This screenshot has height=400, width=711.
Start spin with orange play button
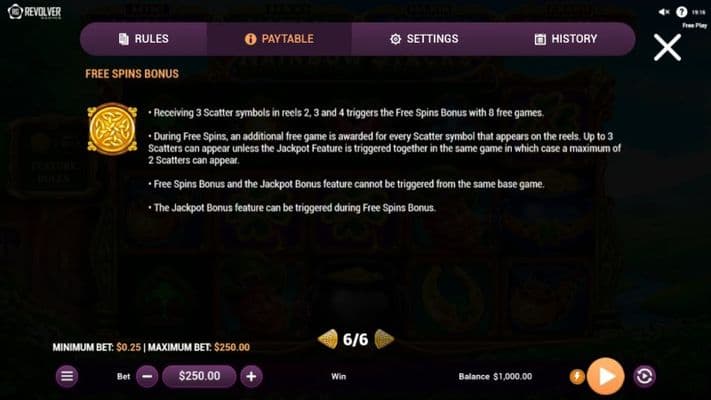point(605,376)
